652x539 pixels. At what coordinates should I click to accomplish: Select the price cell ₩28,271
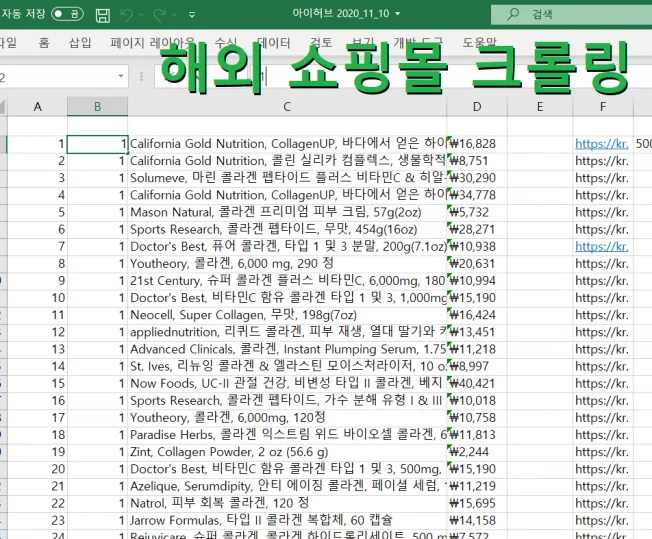click(x=477, y=230)
